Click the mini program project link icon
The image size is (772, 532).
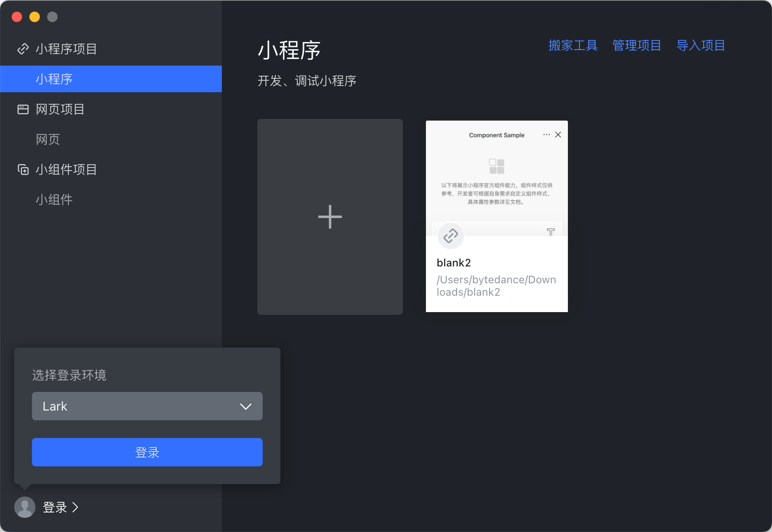[x=23, y=49]
